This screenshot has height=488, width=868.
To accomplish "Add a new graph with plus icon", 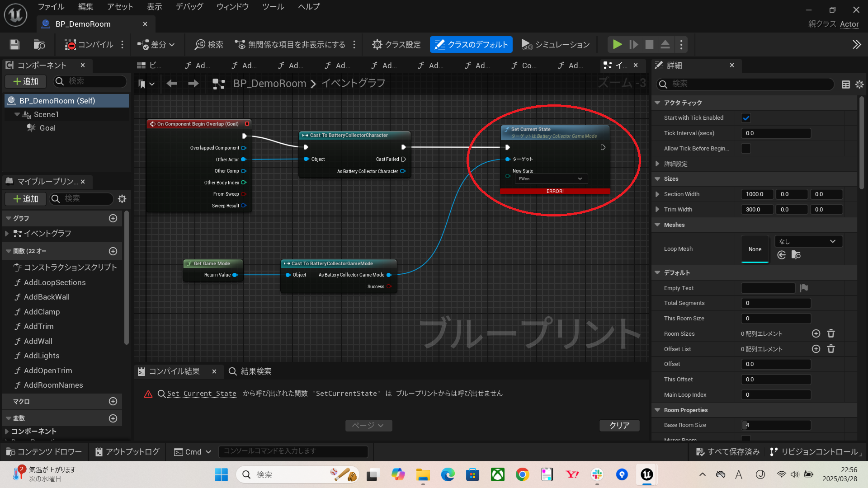I will [113, 218].
